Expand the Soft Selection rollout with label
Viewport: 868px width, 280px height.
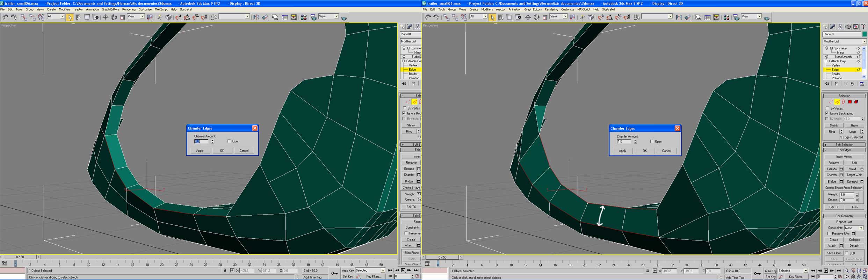pyautogui.click(x=844, y=145)
